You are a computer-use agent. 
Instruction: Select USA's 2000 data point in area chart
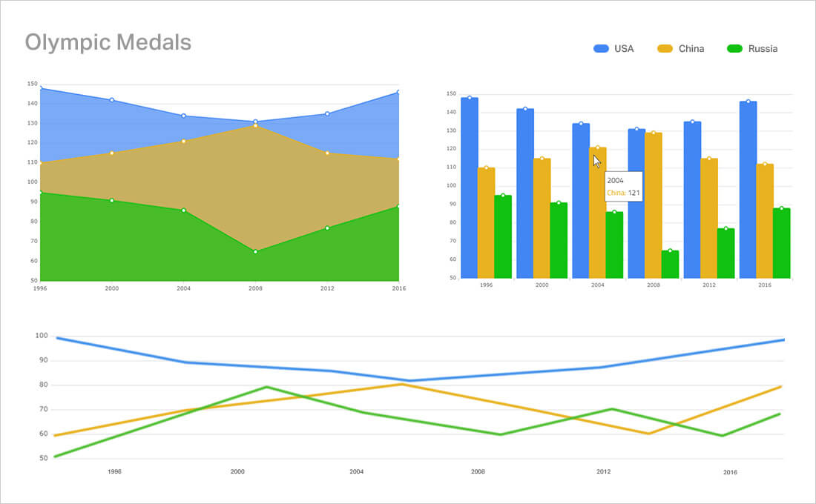[x=111, y=100]
